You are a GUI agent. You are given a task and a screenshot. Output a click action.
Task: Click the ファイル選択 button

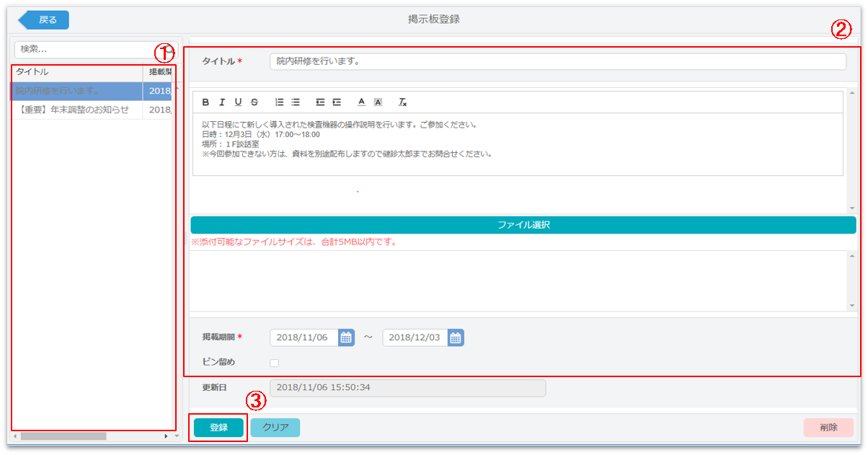click(523, 225)
